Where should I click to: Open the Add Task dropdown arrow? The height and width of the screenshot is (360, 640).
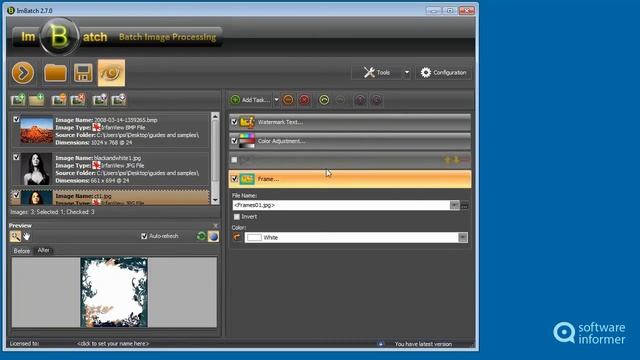(276, 100)
